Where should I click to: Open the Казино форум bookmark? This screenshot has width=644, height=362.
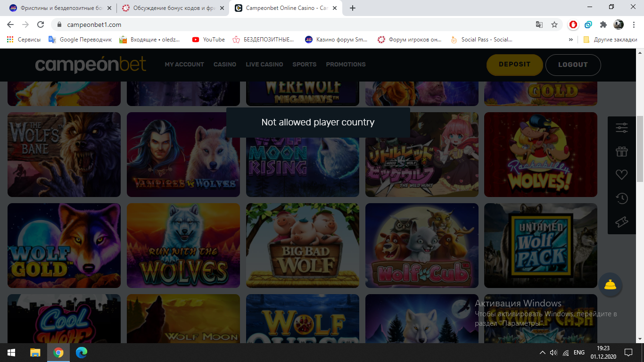[x=337, y=40]
